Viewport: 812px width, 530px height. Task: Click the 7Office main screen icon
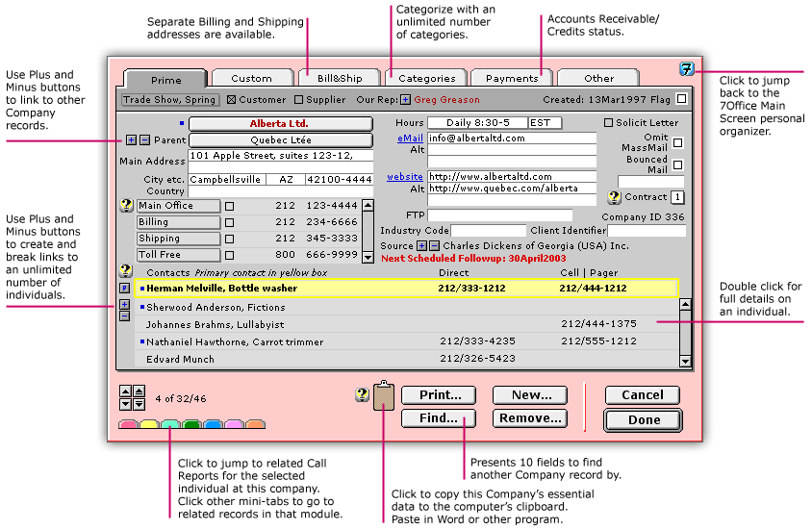pyautogui.click(x=686, y=69)
